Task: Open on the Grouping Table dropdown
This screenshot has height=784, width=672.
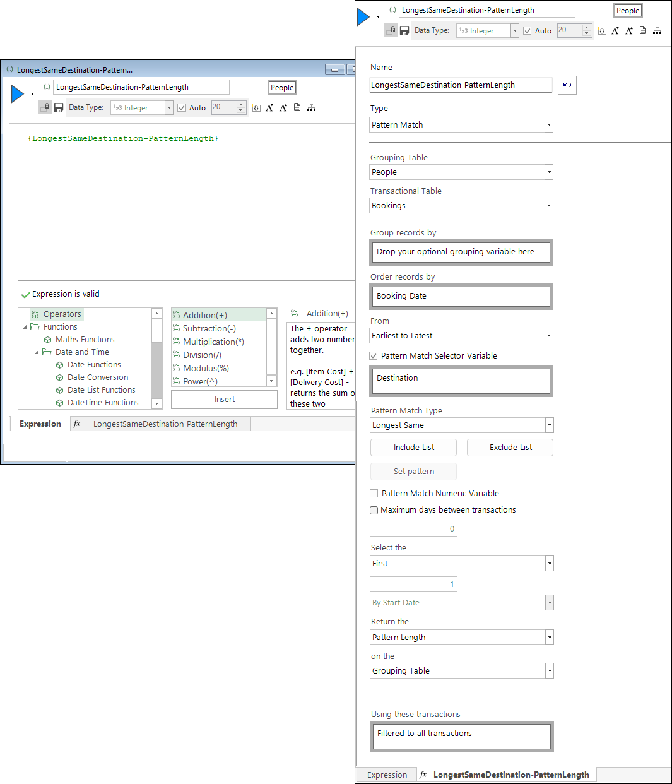Action: coord(550,671)
